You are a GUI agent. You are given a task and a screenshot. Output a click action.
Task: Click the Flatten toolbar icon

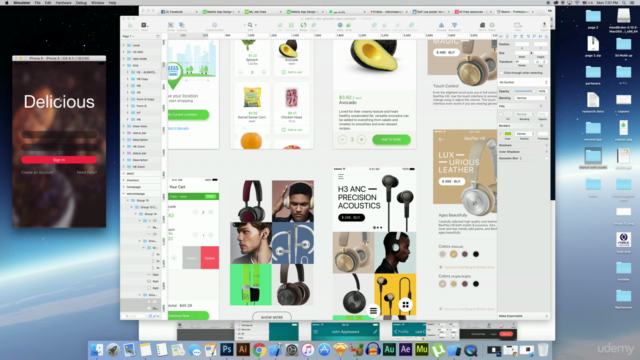314,26
